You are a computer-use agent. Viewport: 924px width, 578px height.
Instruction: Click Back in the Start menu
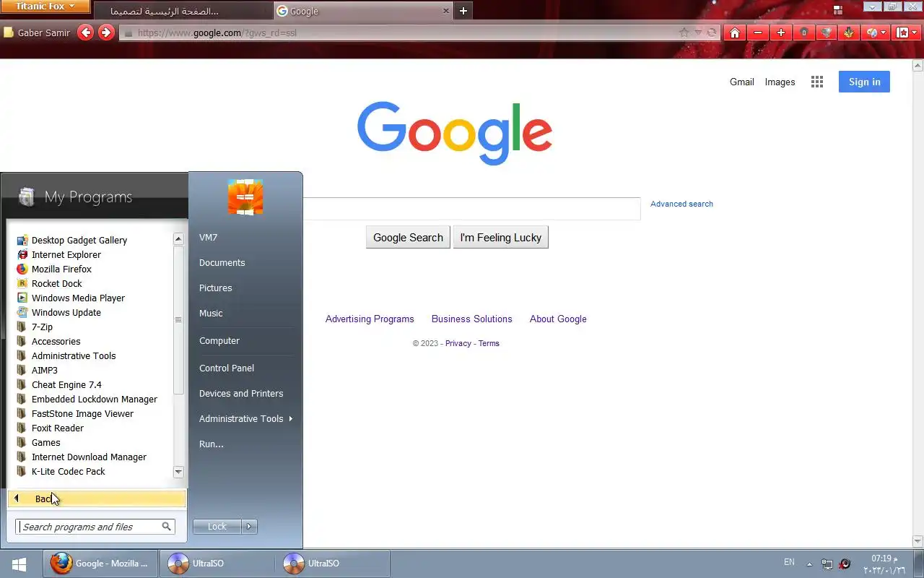[97, 499]
